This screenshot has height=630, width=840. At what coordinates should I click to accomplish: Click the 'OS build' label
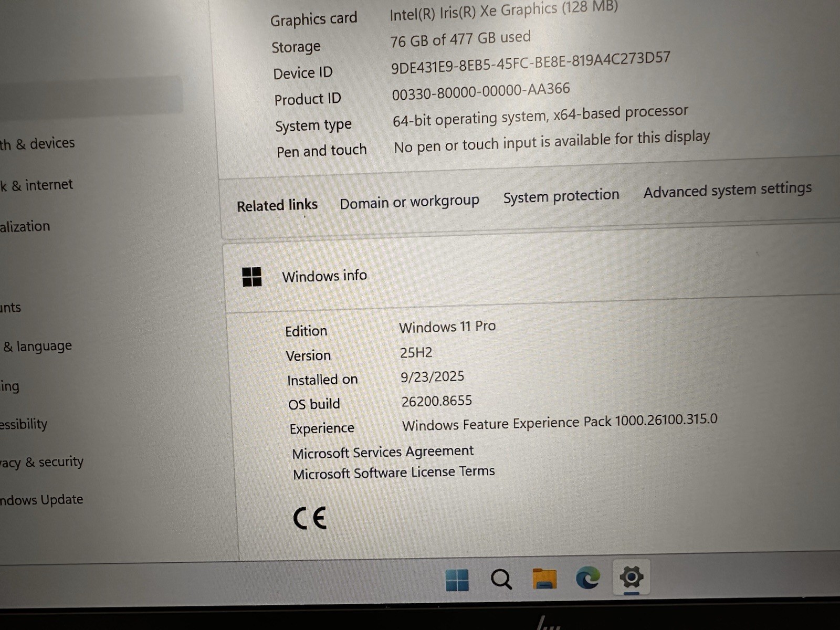(x=314, y=404)
